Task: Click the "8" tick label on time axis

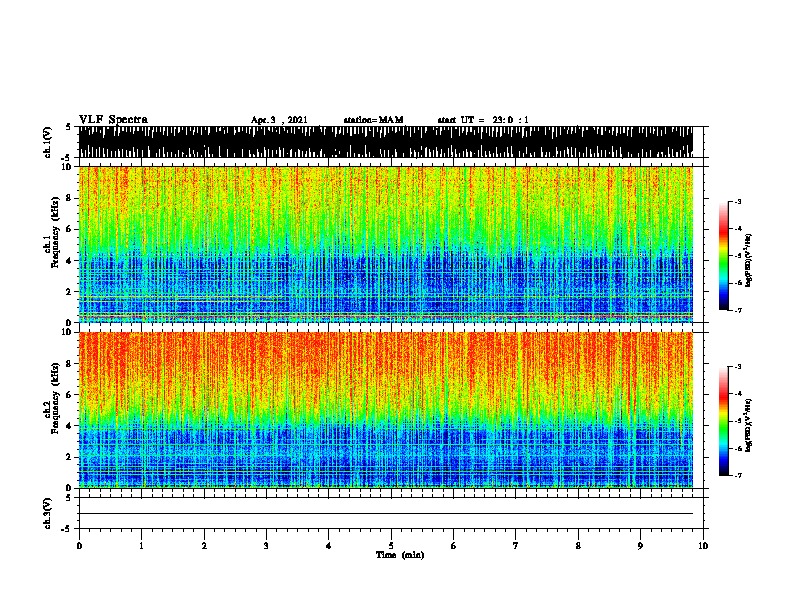Action: click(x=578, y=546)
